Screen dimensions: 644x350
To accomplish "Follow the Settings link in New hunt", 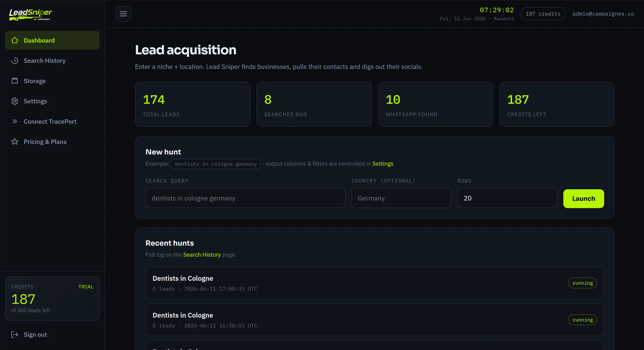I will [383, 164].
